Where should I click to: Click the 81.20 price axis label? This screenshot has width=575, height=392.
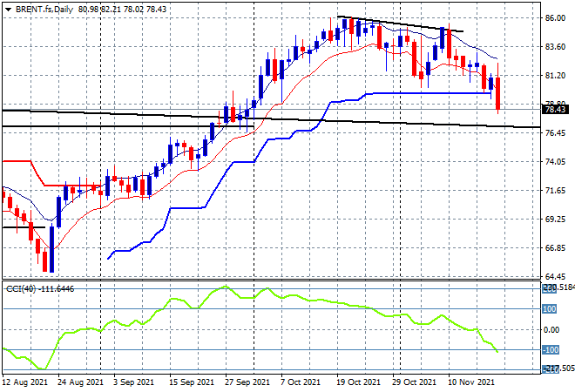point(555,76)
